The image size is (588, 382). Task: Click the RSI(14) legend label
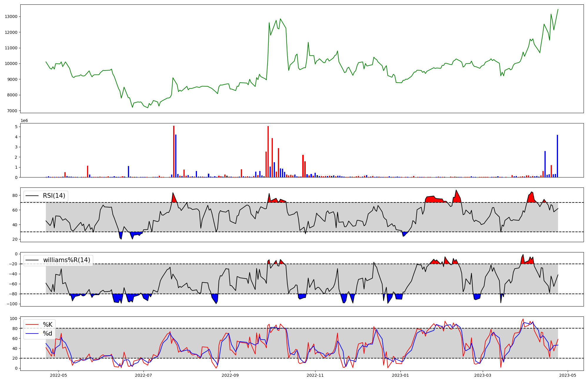[54, 196]
